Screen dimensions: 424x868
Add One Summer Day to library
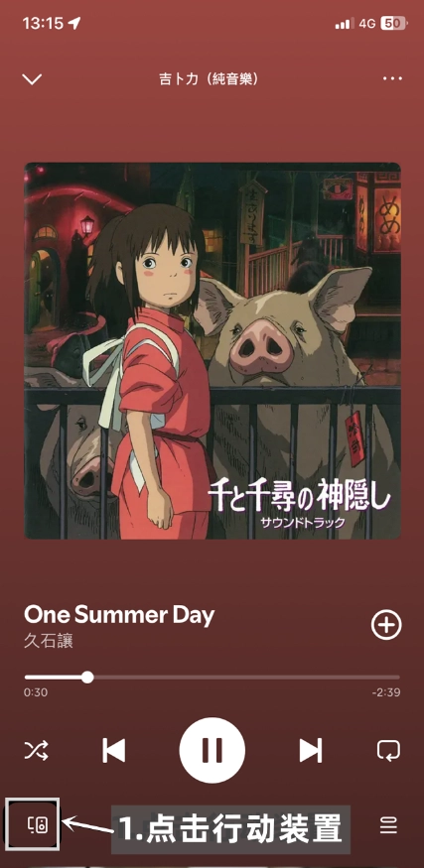tap(386, 625)
